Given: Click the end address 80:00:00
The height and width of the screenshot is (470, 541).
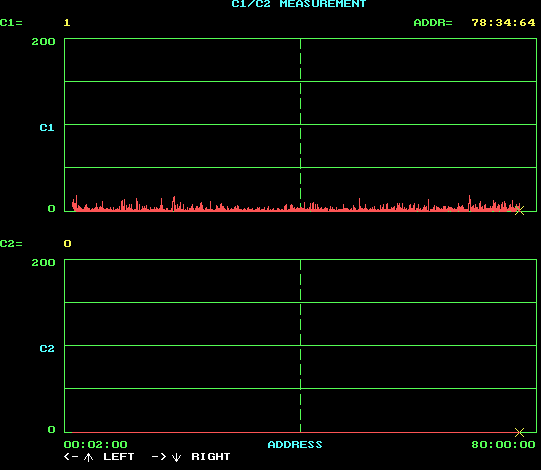Looking at the screenshot, I should tap(503, 444).
